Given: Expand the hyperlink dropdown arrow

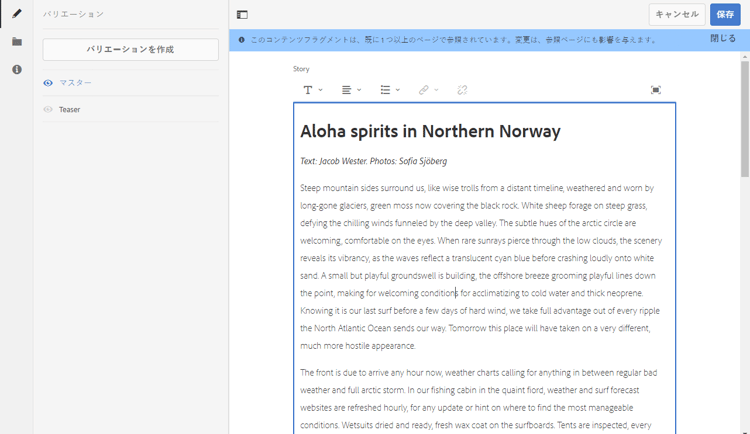Looking at the screenshot, I should (x=436, y=90).
